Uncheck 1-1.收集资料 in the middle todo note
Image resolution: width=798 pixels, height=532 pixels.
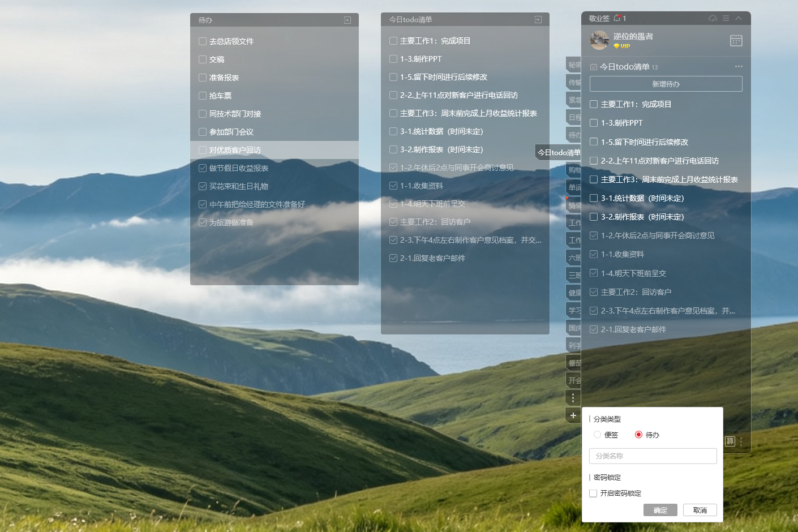coord(393,186)
